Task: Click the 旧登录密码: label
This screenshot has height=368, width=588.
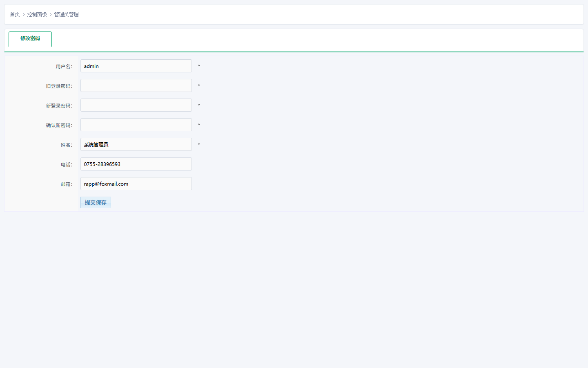Action: (x=59, y=86)
